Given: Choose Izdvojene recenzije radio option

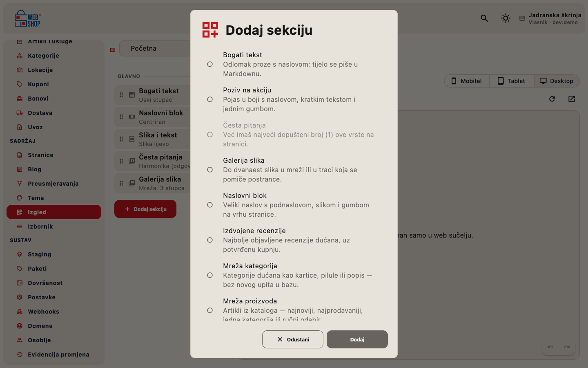Looking at the screenshot, I should [x=210, y=240].
